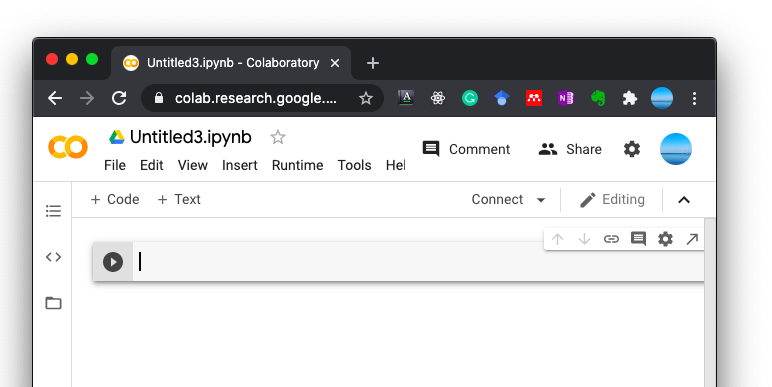The width and height of the screenshot is (772, 387).
Task: Add a new Text cell
Action: (x=179, y=199)
